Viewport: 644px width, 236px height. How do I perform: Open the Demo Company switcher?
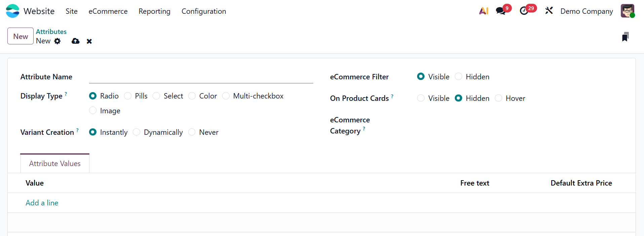pos(587,11)
